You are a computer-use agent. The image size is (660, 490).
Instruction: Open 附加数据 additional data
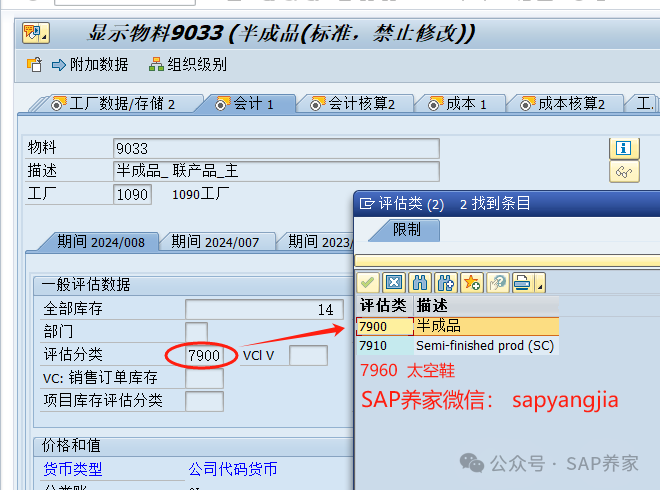[x=90, y=65]
